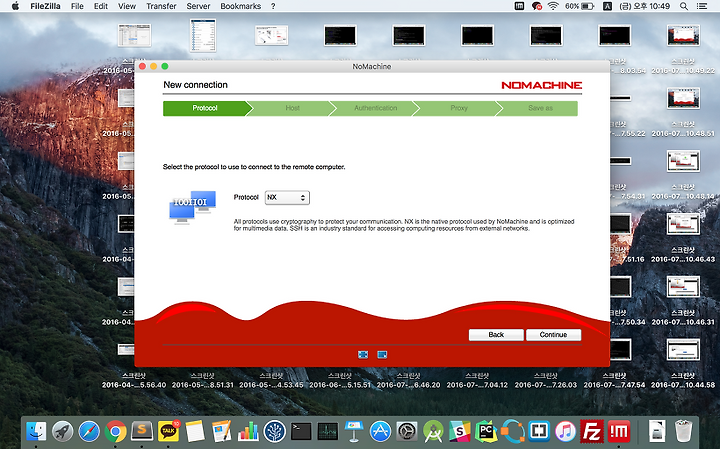Screen dimensions: 720x449
Task: Open Finder from the Dock
Action: point(36,432)
